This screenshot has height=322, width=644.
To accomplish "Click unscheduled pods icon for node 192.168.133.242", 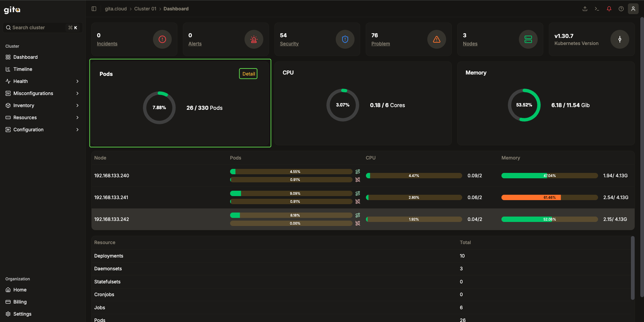I will coord(358,223).
